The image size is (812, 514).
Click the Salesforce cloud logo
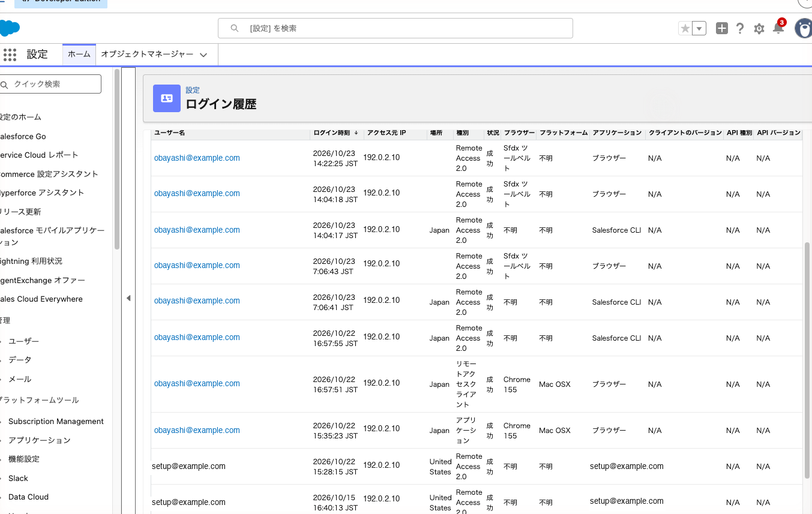(x=10, y=28)
